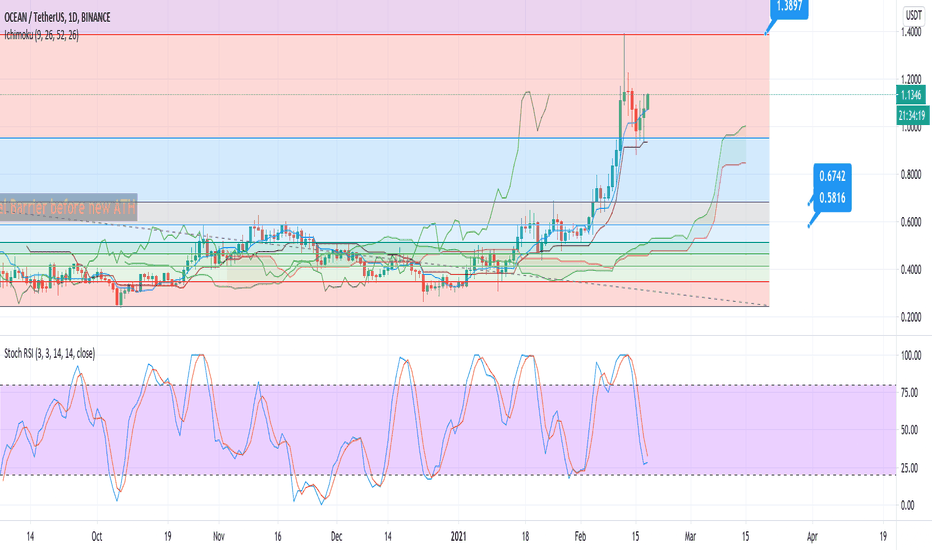Viewport: 932px width, 550px height.
Task: Click the Dec date on the time axis
Action: [336, 536]
